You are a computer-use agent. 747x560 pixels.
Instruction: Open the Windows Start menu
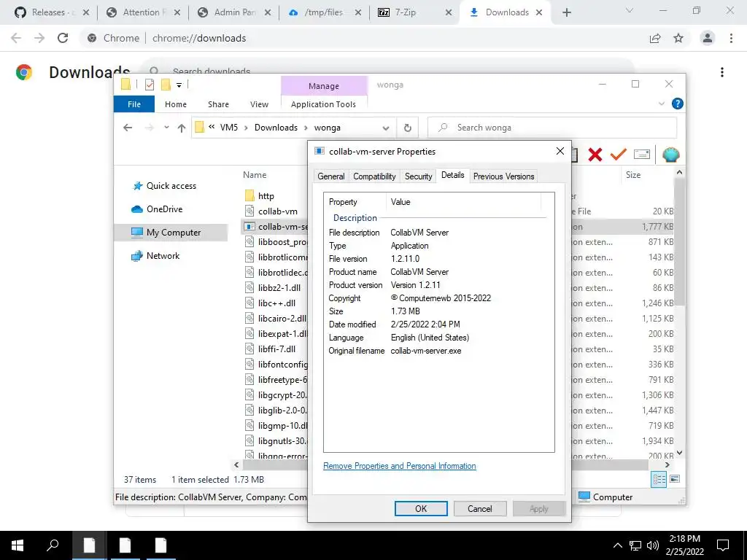tap(18, 545)
